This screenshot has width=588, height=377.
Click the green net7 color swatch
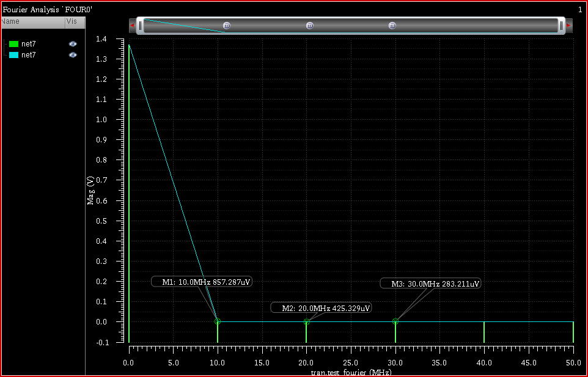tap(14, 44)
